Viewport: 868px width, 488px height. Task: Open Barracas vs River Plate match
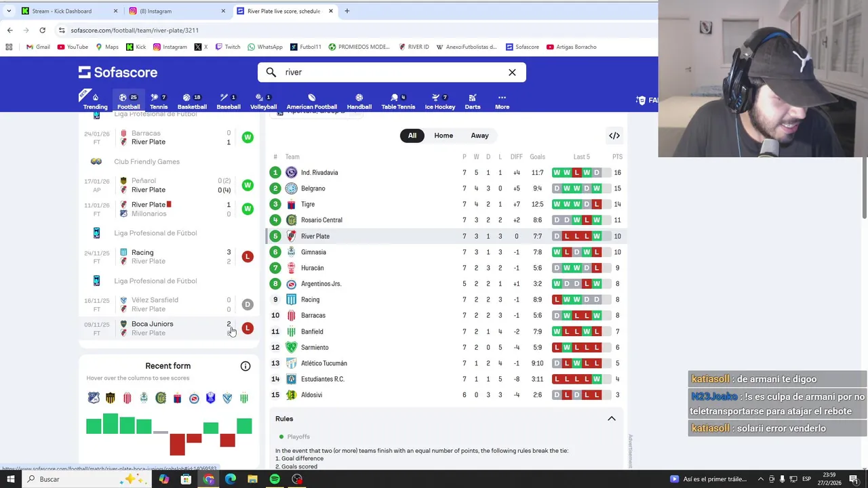pos(168,138)
